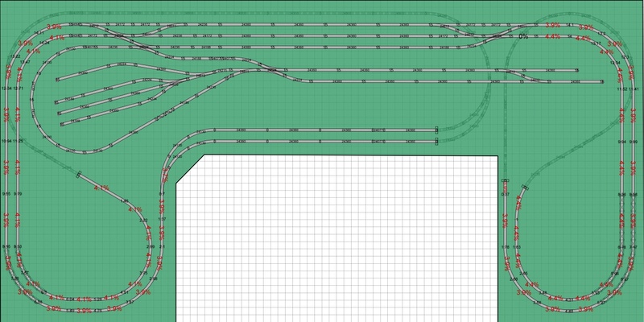Click the "0.37" height label
Screen dimensions: 644x322
(x=506, y=194)
